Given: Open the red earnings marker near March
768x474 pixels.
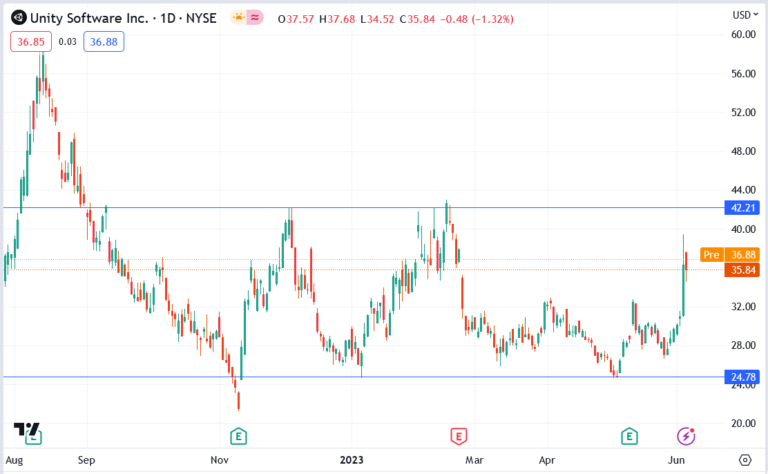Looking at the screenshot, I should [x=458, y=435].
